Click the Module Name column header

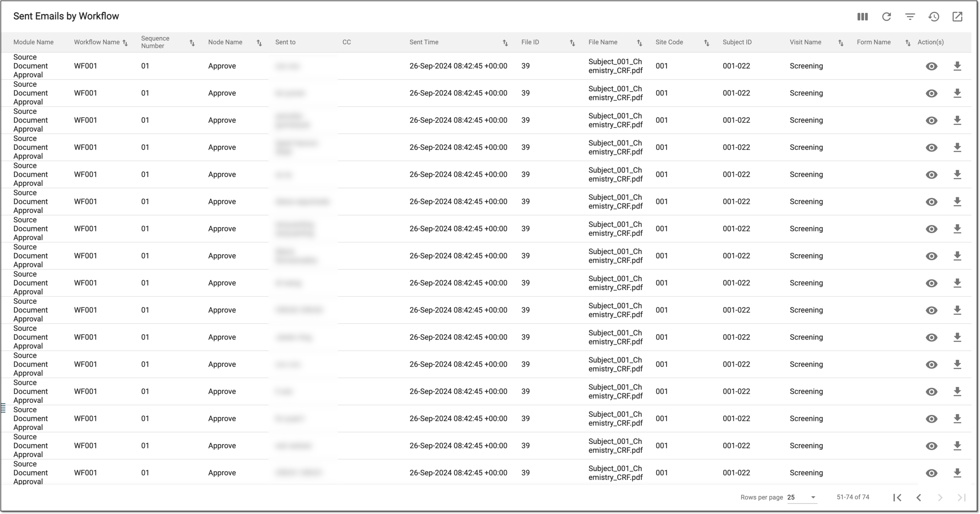pos(33,42)
